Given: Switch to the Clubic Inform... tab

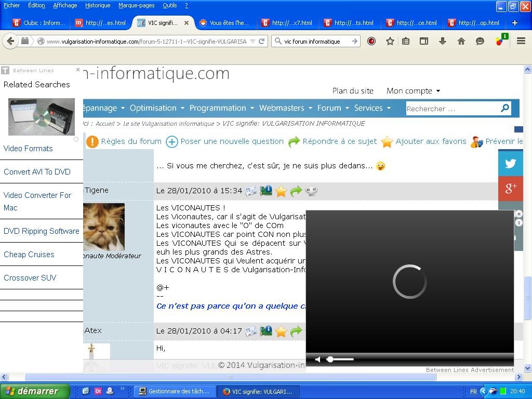Looking at the screenshot, I should point(39,23).
